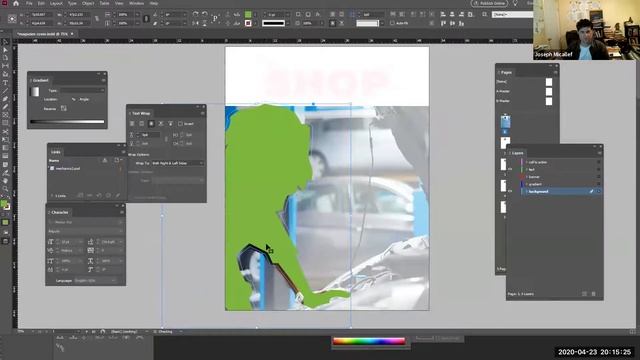Viewport: 640px width, 360px height.
Task: Click fill/stroke swatch in toolbox
Action: click(5, 205)
